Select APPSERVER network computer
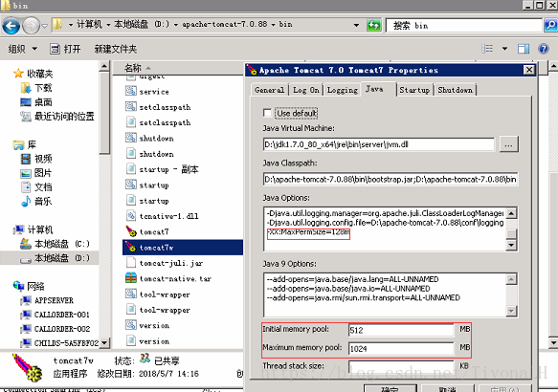This screenshot has height=392, width=558. tap(47, 300)
